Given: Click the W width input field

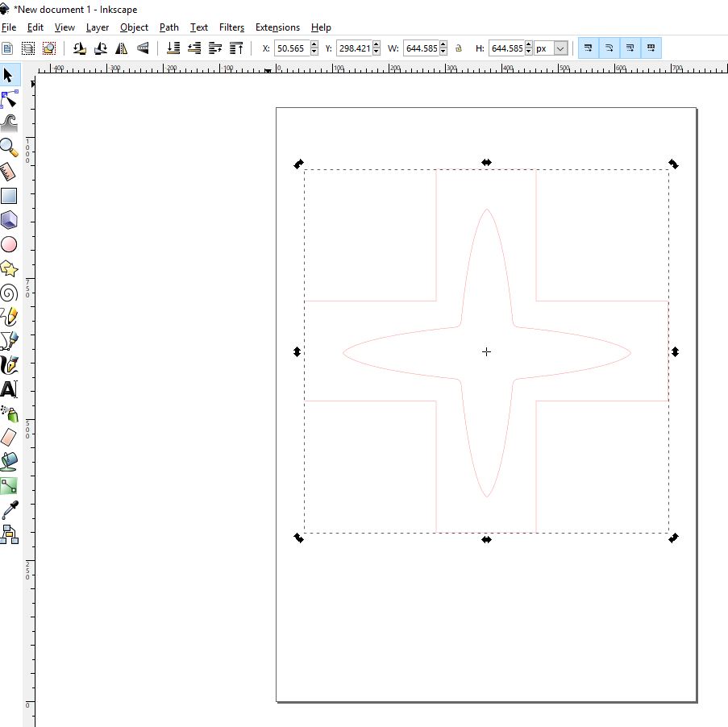Looking at the screenshot, I should (421, 48).
